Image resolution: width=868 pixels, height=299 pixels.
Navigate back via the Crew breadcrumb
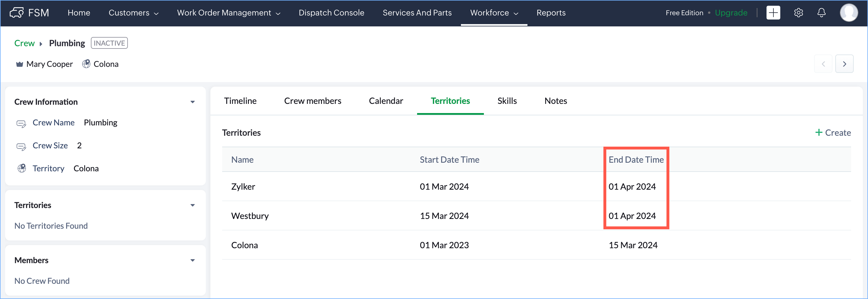tap(24, 43)
